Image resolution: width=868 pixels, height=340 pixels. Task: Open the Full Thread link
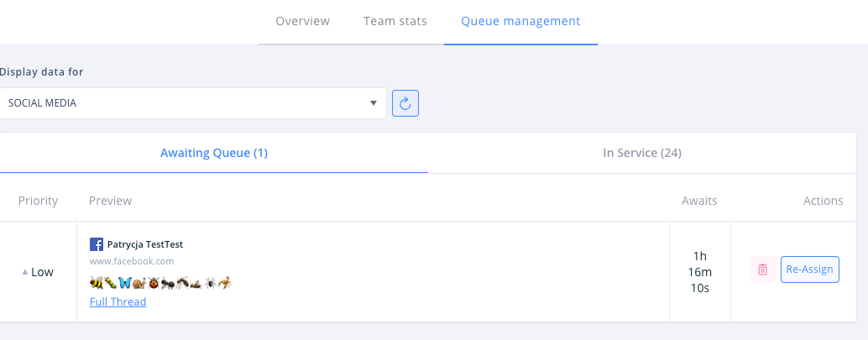click(x=118, y=302)
